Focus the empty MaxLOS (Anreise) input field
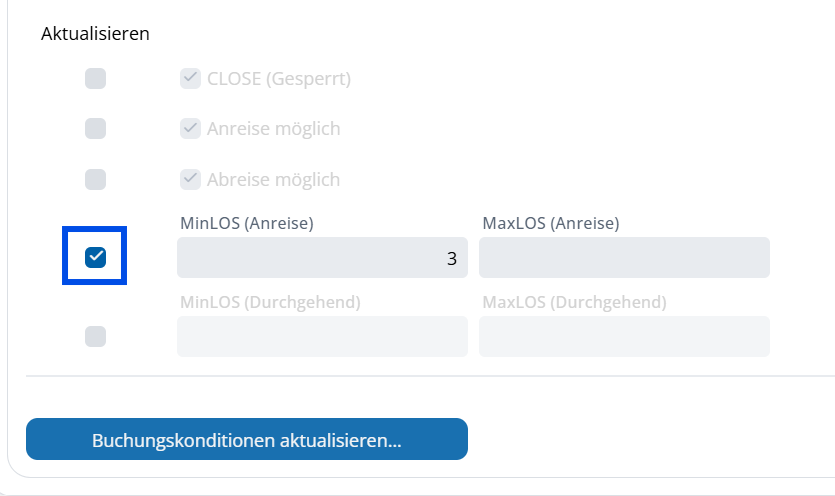Viewport: 835px width, 496px height. pos(624,258)
